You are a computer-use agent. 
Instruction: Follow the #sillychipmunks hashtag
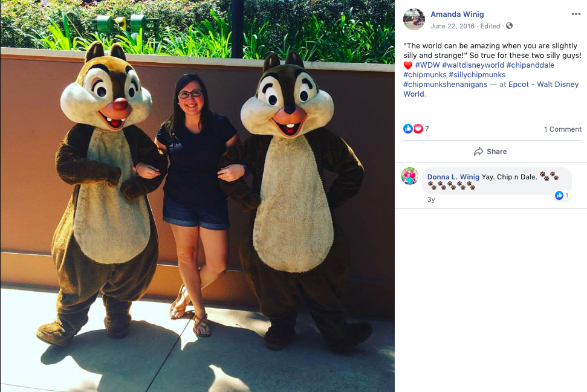(477, 75)
